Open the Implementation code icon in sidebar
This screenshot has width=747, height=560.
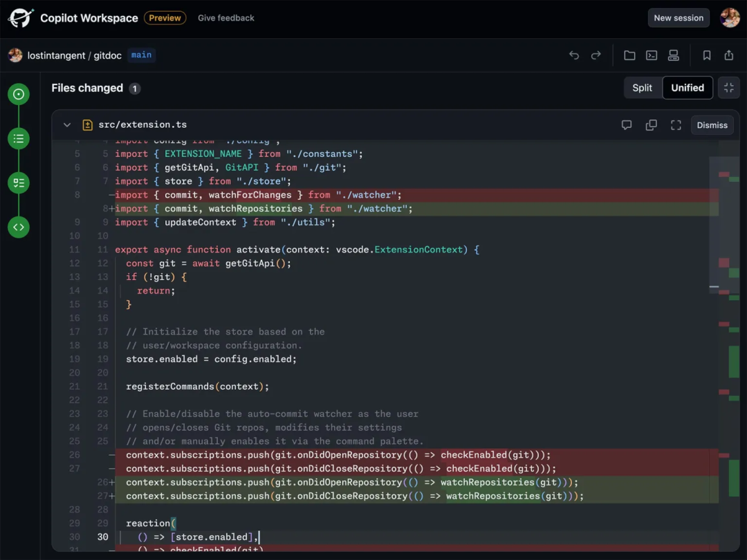pos(18,227)
